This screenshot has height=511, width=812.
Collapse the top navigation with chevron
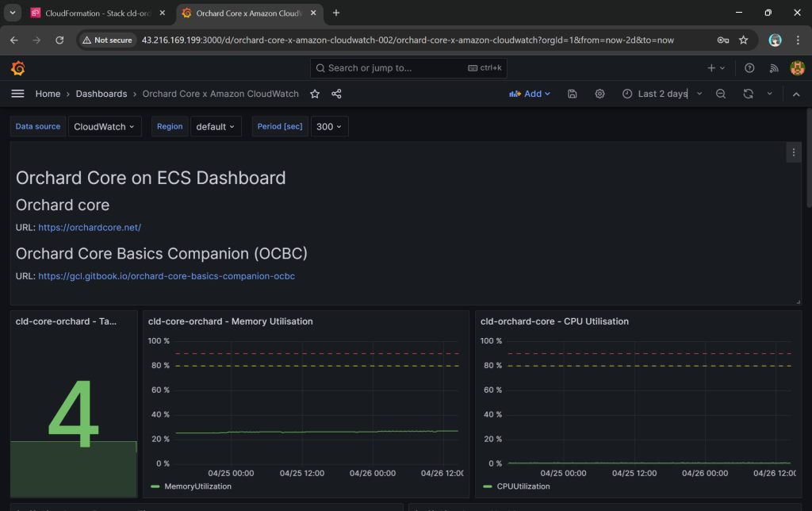[x=796, y=94]
